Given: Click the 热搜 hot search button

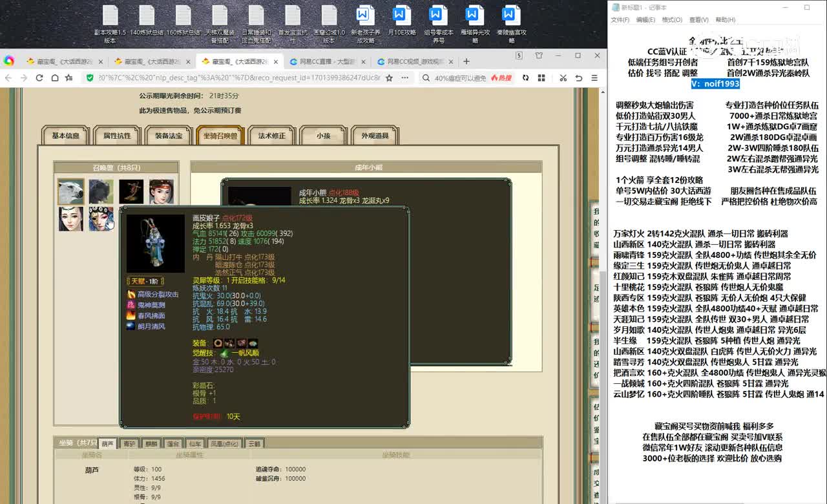Looking at the screenshot, I should pos(501,78).
